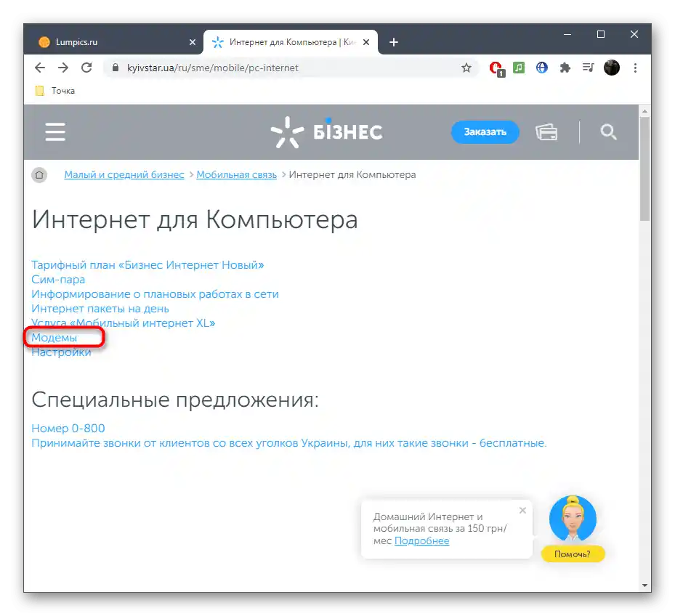
Task: Close the Домашний Интернет popup
Action: [x=522, y=511]
